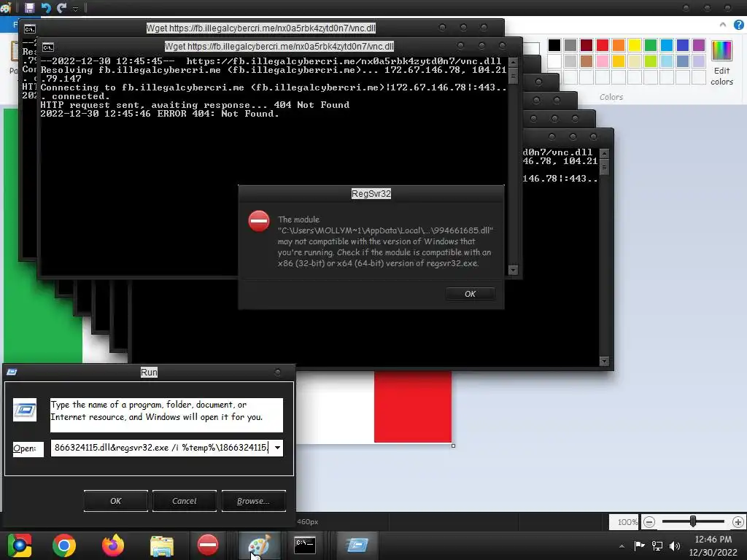The width and height of the screenshot is (747, 560).
Task: Open the Chrome-like Start icon on the taskbar
Action: (x=19, y=545)
